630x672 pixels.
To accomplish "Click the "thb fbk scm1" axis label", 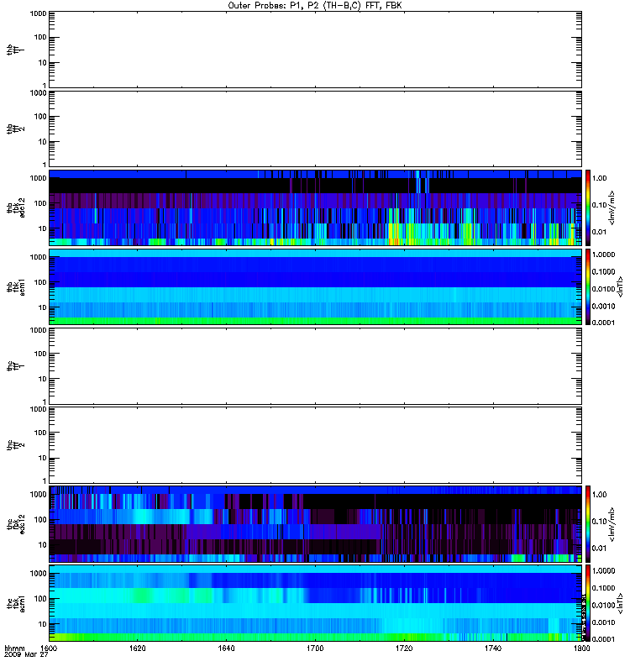I will point(15,286).
